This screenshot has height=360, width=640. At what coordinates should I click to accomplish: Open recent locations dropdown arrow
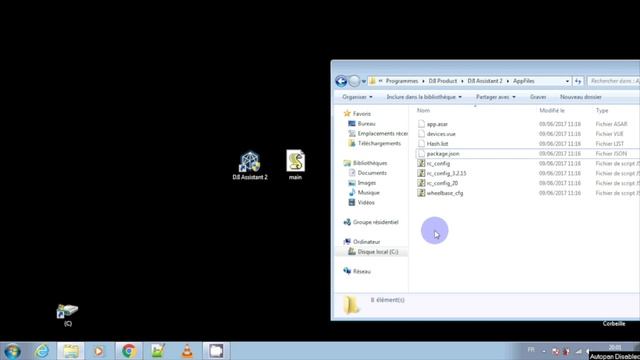click(x=364, y=81)
